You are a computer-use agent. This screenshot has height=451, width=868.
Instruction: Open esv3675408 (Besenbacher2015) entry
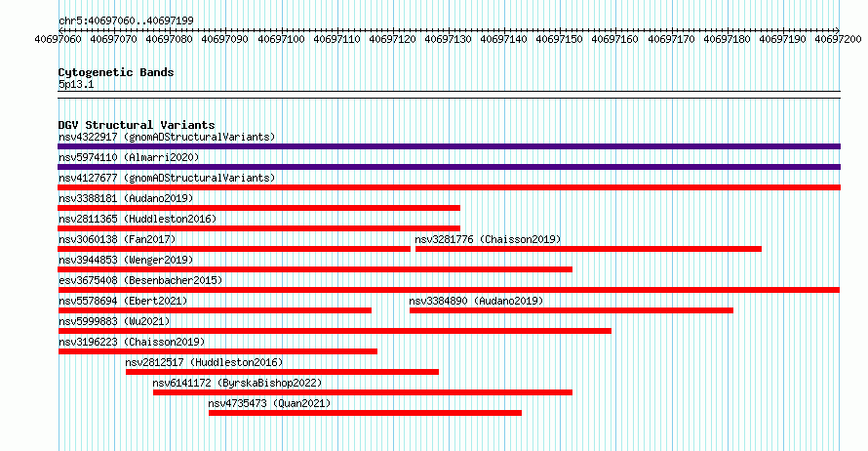pos(140,280)
